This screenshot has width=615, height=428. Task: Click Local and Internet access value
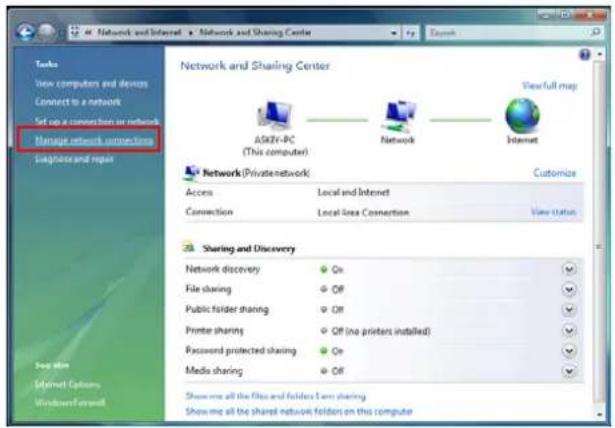[353, 192]
